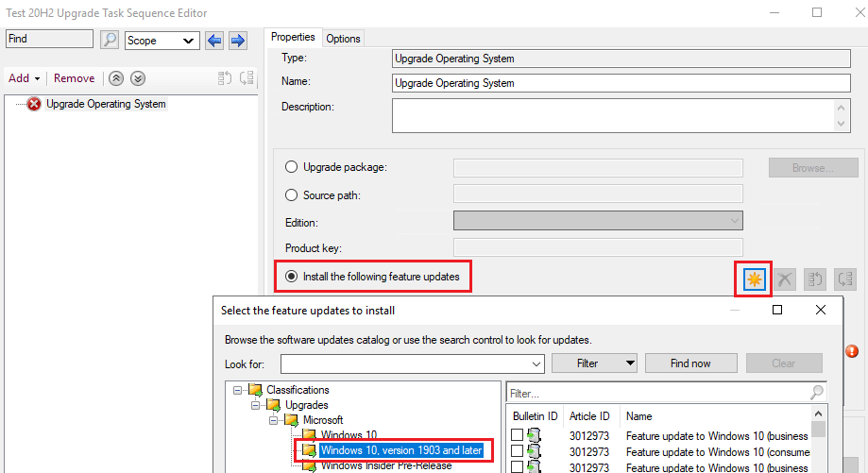This screenshot has height=473, width=868.
Task: Click the blue forward arrow icon
Action: pos(236,40)
